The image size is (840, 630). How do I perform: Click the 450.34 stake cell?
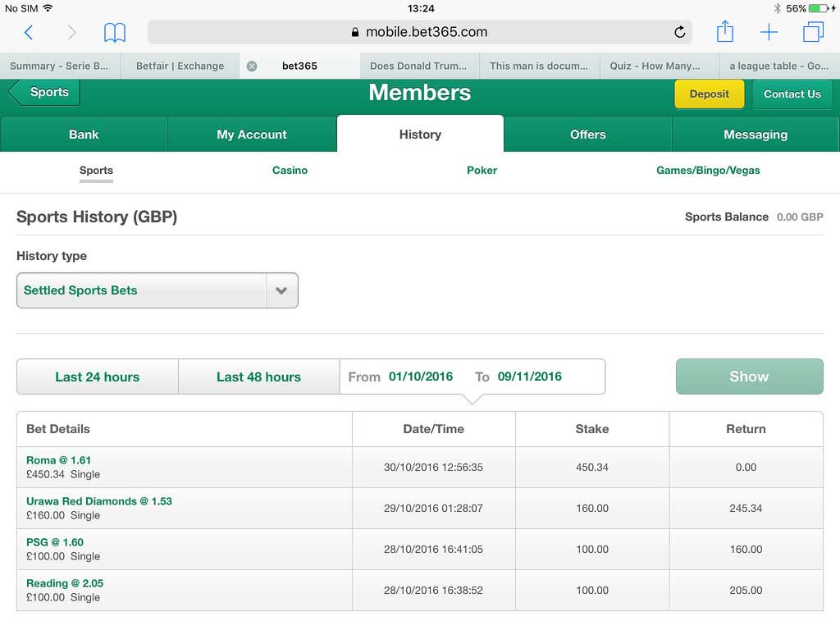coord(592,467)
